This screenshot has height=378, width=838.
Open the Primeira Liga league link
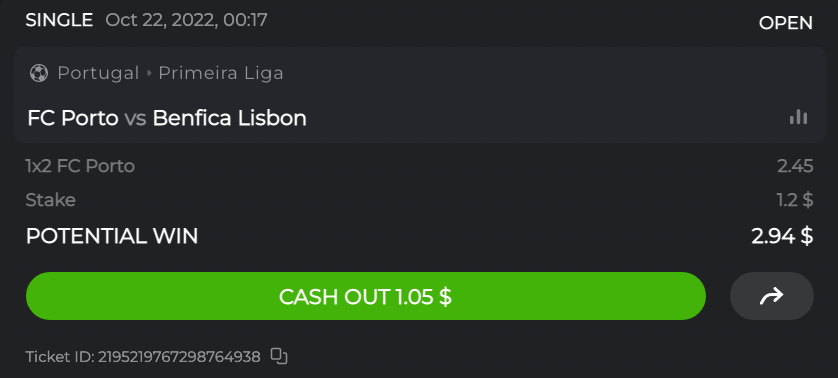coord(221,73)
